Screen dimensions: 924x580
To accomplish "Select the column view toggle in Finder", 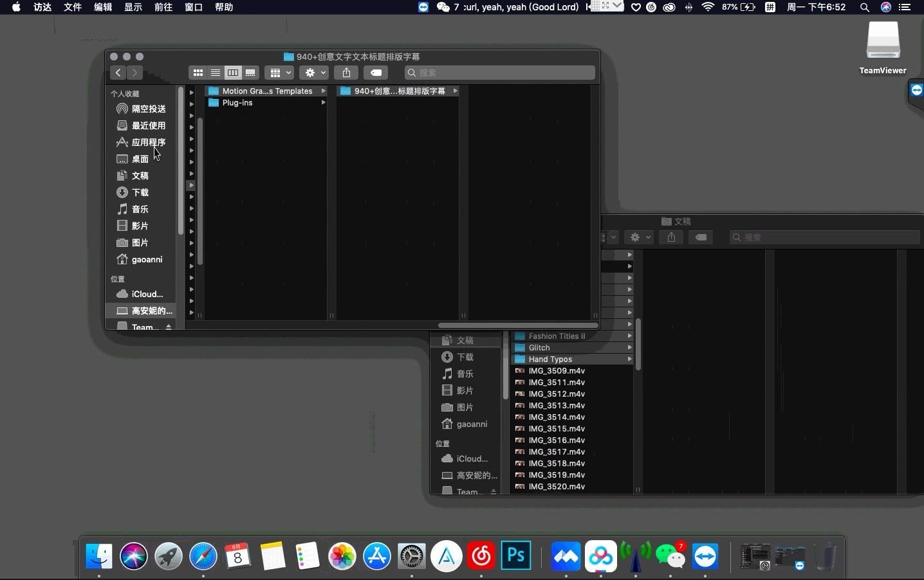I will pyautogui.click(x=232, y=73).
